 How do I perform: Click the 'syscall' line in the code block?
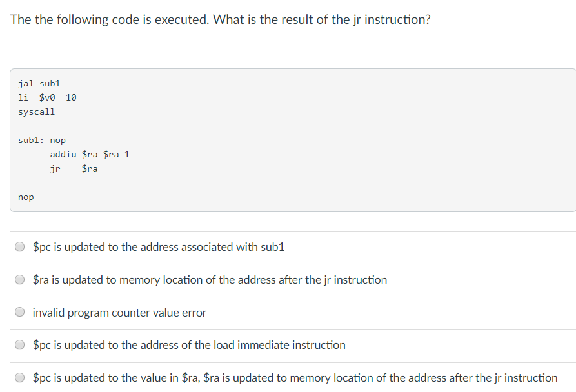[37, 111]
